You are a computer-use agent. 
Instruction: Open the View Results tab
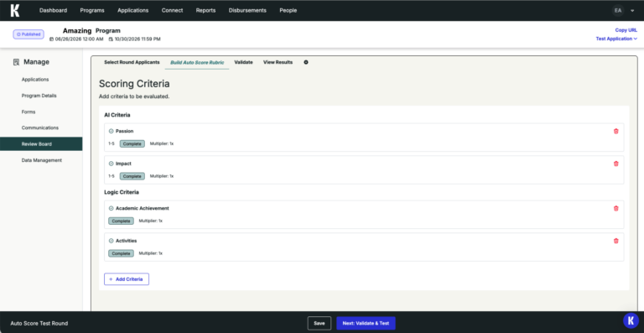(x=278, y=62)
